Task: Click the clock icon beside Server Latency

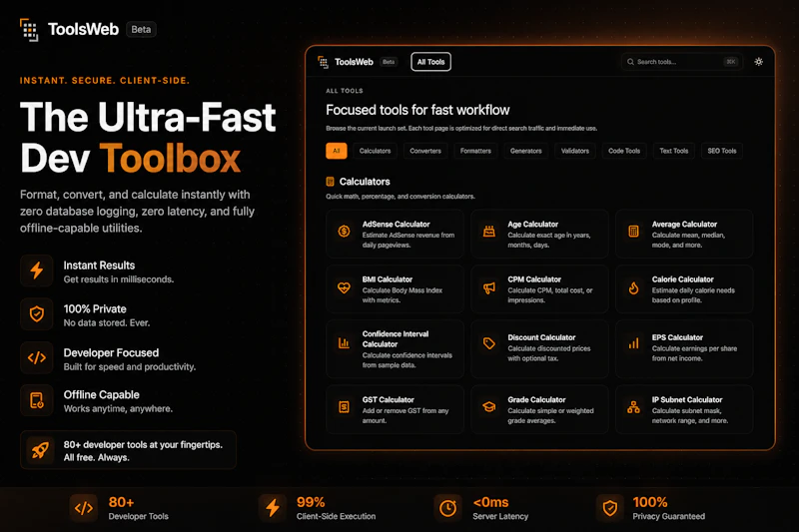Action: point(447,508)
